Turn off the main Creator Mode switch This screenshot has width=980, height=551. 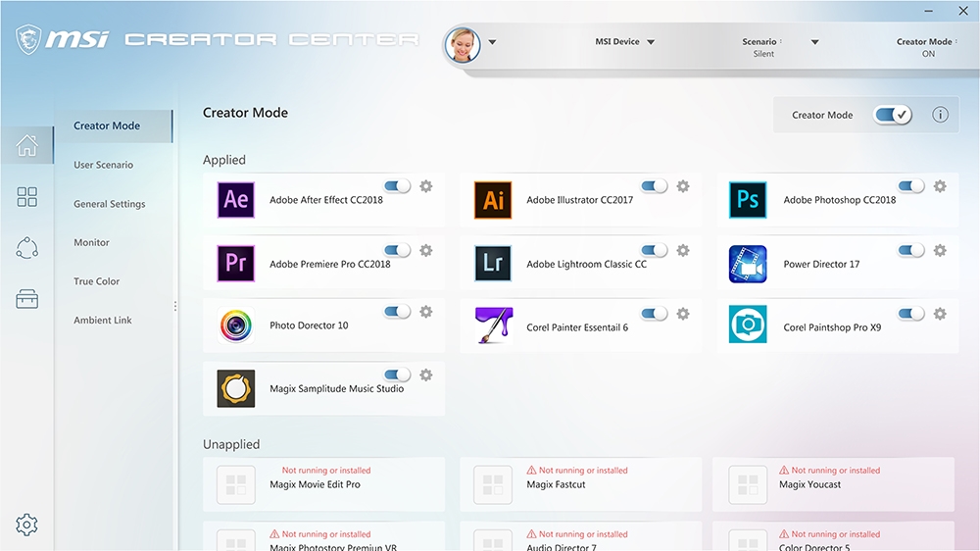tap(893, 115)
